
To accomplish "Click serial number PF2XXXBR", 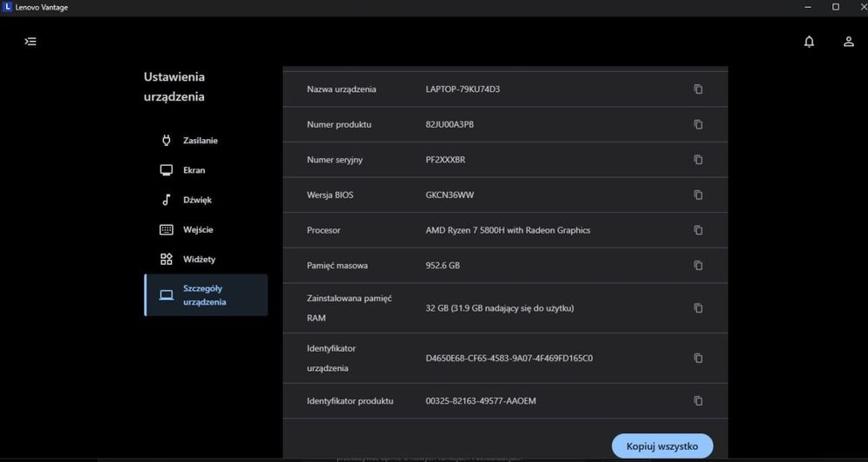I will [x=445, y=160].
